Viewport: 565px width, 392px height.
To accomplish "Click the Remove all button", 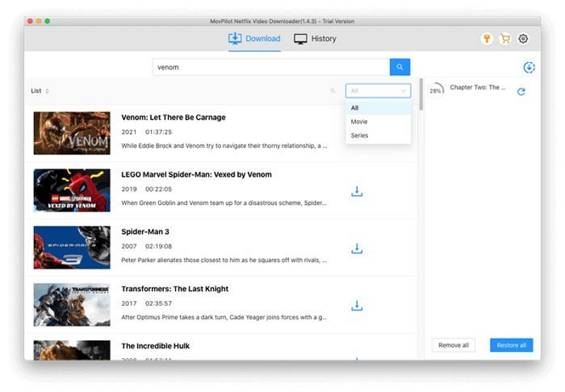I will coord(453,345).
